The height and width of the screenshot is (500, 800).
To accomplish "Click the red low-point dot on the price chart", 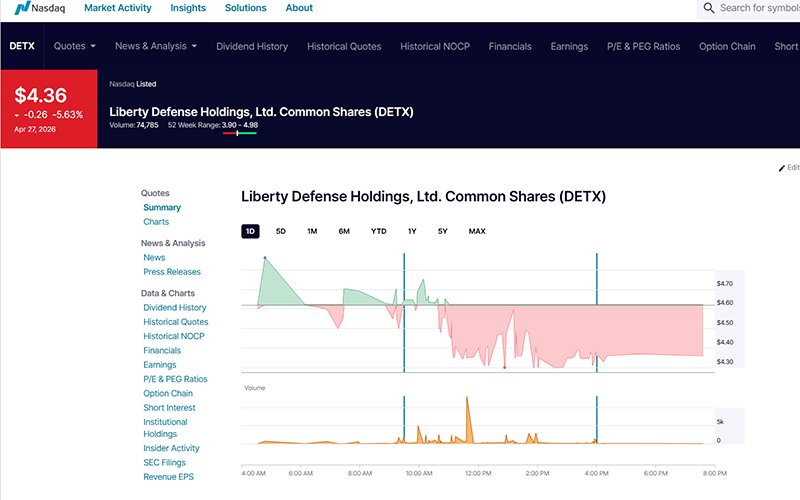I will (x=505, y=367).
